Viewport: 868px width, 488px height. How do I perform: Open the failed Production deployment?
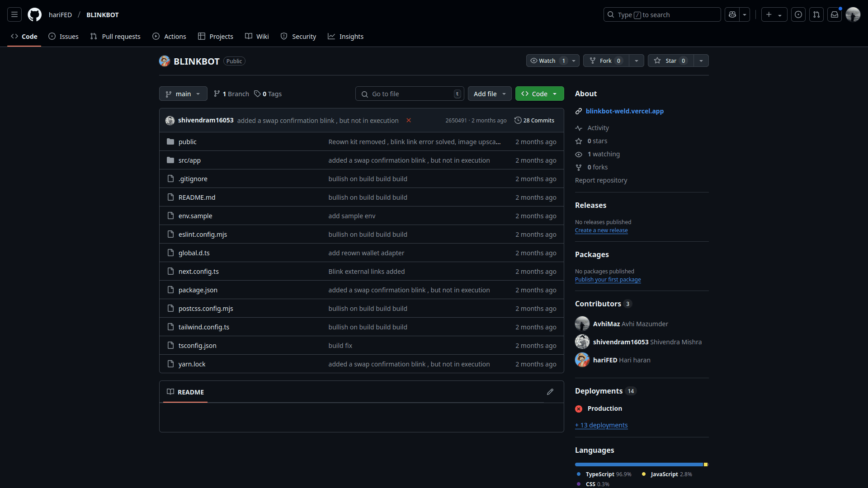tap(604, 408)
